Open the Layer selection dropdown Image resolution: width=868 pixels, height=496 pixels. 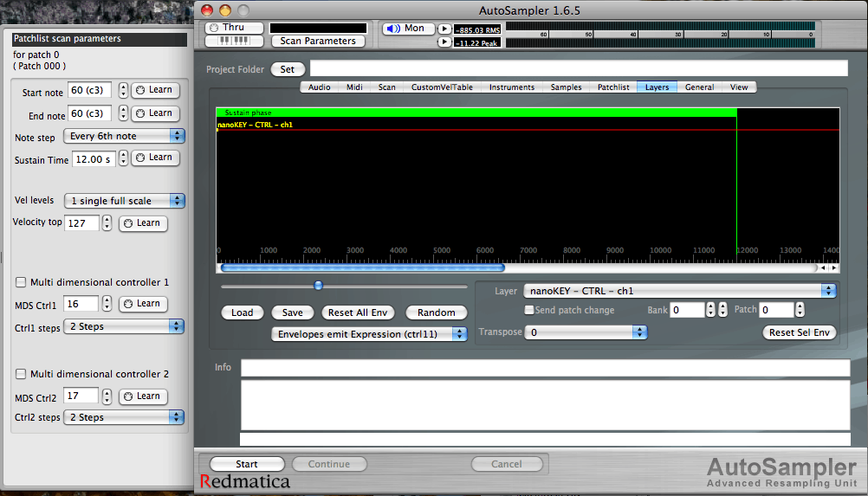(679, 291)
